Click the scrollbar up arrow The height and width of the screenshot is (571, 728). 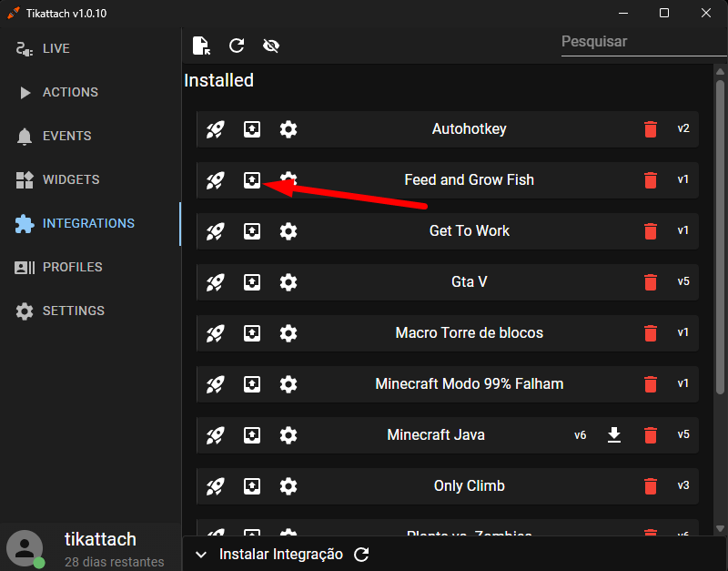click(x=720, y=72)
